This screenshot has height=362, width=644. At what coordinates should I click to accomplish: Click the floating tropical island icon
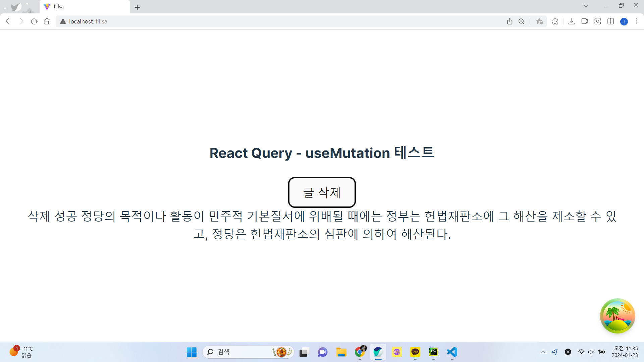[618, 316]
